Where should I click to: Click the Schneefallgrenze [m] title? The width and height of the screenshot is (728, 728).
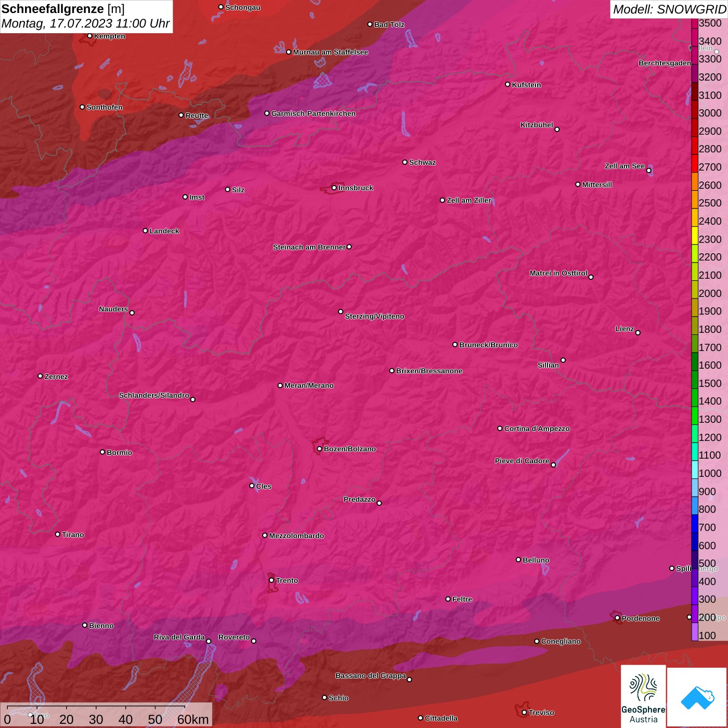(x=63, y=9)
